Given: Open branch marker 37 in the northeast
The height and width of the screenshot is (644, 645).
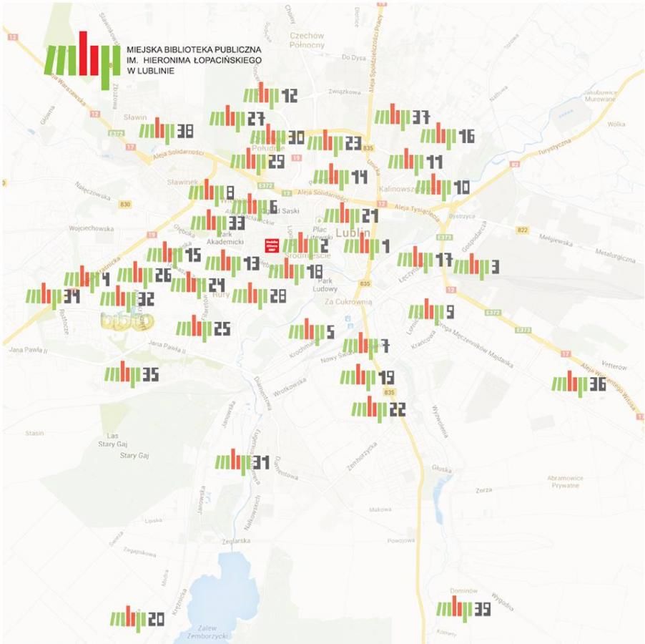Looking at the screenshot, I should (401, 116).
